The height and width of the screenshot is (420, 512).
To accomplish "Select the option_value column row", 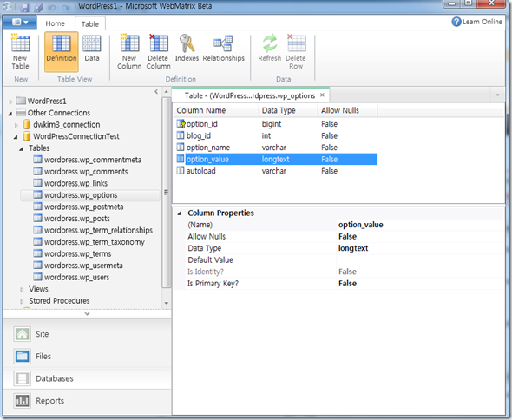I will coord(276,160).
